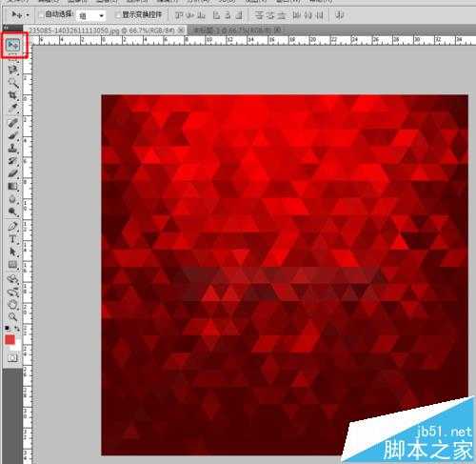Click the red foreground color swatch

coord(10,340)
